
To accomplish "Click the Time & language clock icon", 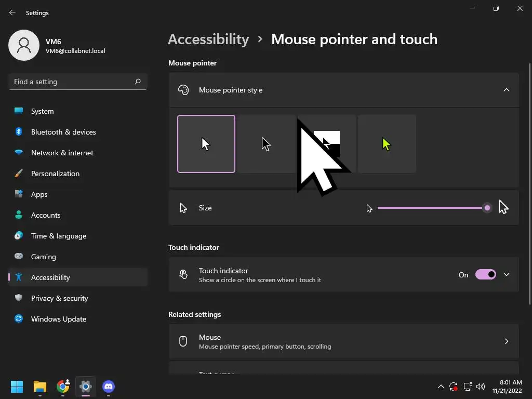I will [19, 235].
